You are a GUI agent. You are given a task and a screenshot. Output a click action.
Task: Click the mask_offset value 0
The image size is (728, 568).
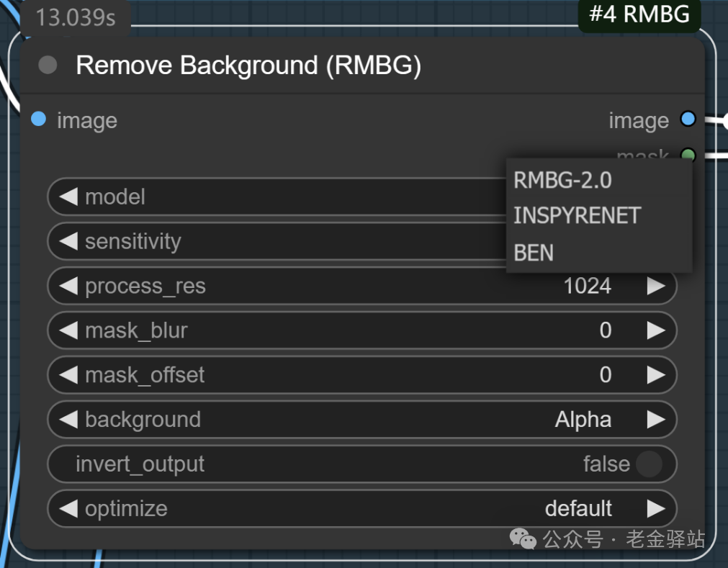click(x=606, y=375)
